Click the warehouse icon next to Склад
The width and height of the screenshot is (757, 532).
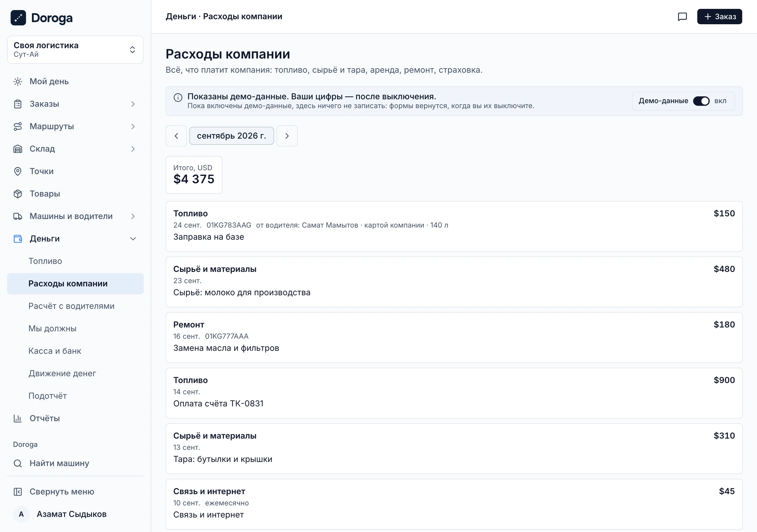click(18, 149)
